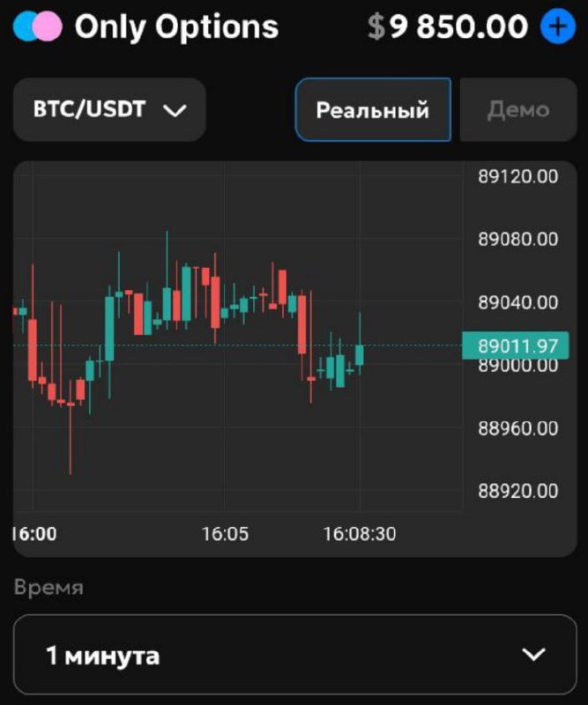Click the Only Options title text
Screen dimensions: 588x705
coord(176,27)
